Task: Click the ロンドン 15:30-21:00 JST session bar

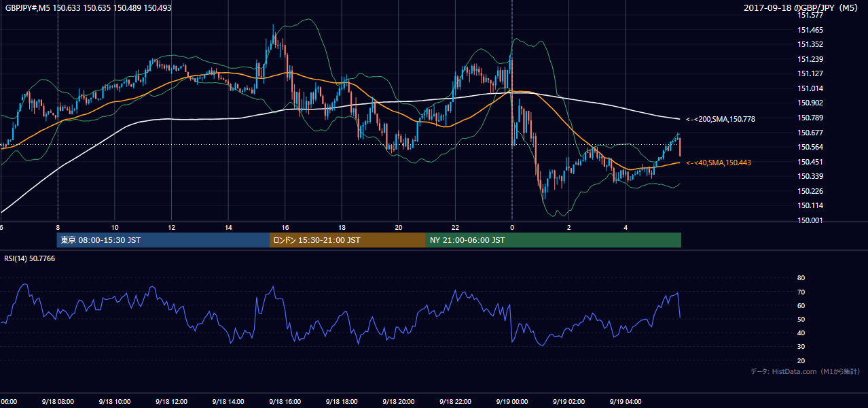Action: pyautogui.click(x=348, y=240)
